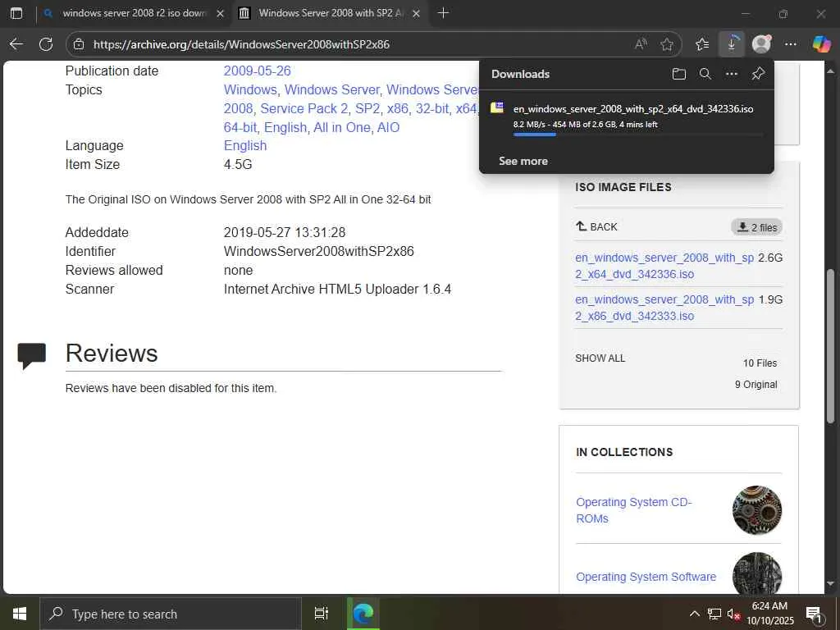Screen dimensions: 840x630
Task: Open a new browser tab
Action: point(443,13)
